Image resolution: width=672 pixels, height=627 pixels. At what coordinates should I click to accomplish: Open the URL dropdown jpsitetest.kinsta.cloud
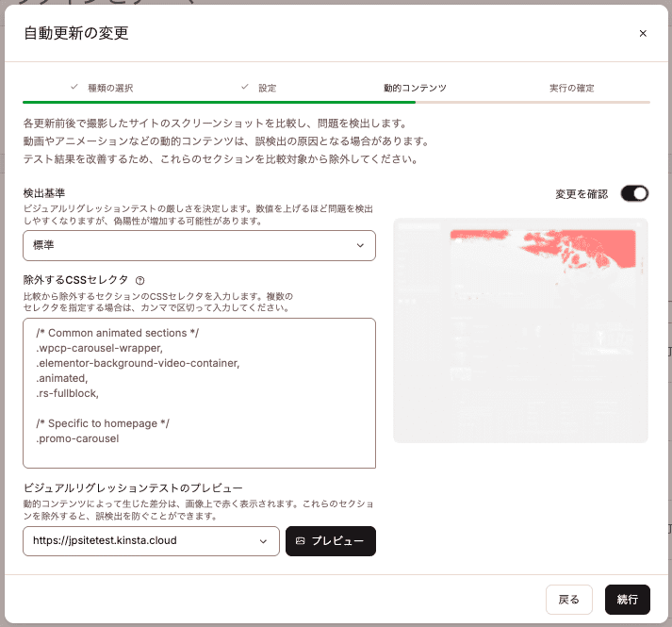pyautogui.click(x=152, y=541)
